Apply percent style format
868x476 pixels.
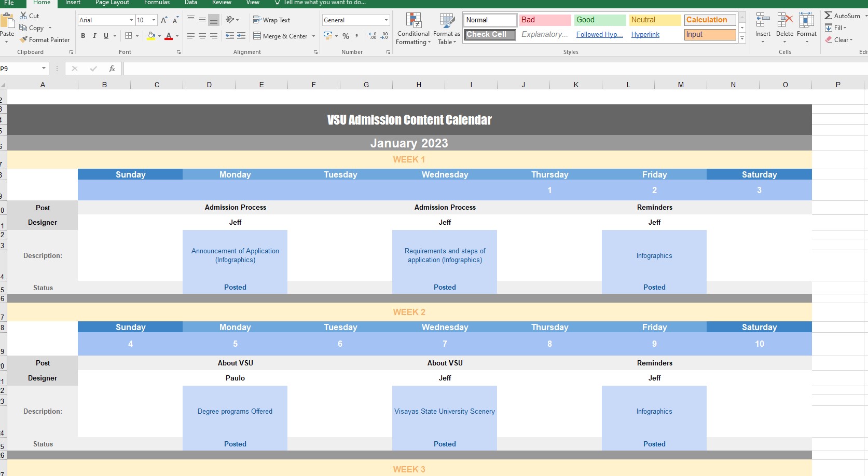pyautogui.click(x=346, y=36)
